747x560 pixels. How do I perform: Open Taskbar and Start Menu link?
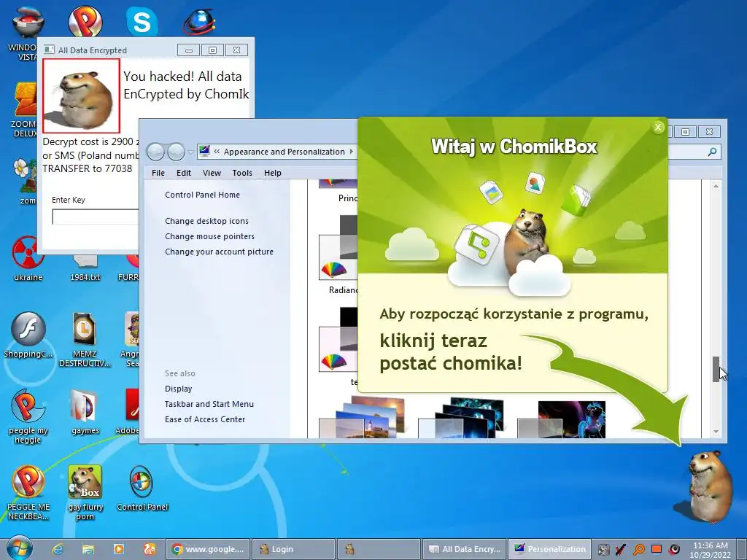click(x=209, y=404)
